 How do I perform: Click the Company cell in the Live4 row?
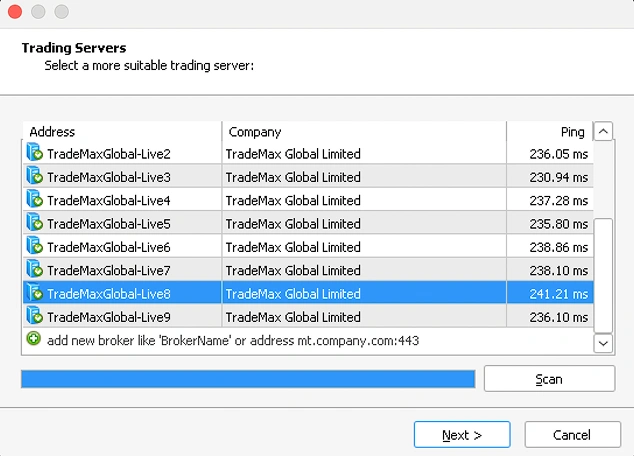tap(364, 200)
